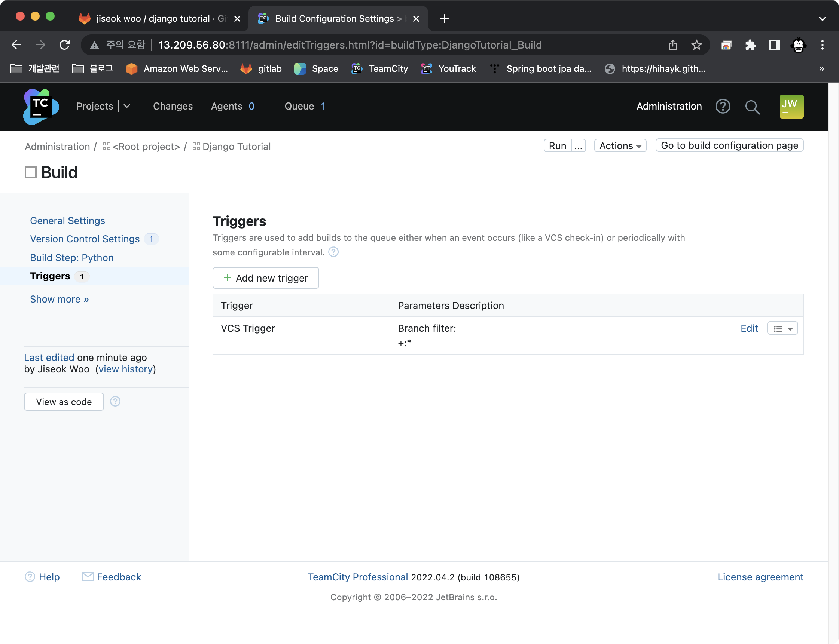839x644 pixels.
Task: Open the Run options ellipsis button
Action: coord(578,146)
